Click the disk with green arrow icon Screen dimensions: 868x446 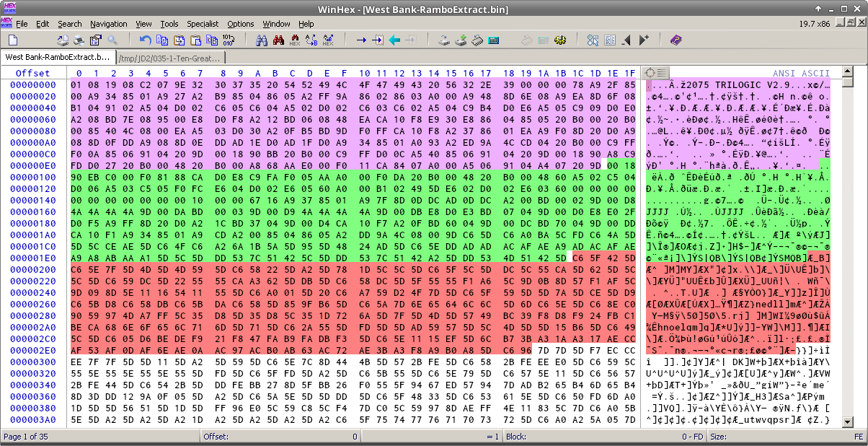point(461,40)
